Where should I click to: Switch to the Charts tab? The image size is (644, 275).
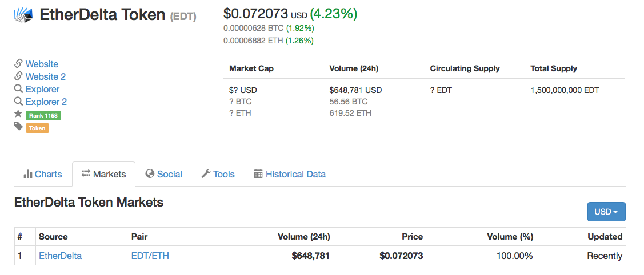(x=43, y=174)
